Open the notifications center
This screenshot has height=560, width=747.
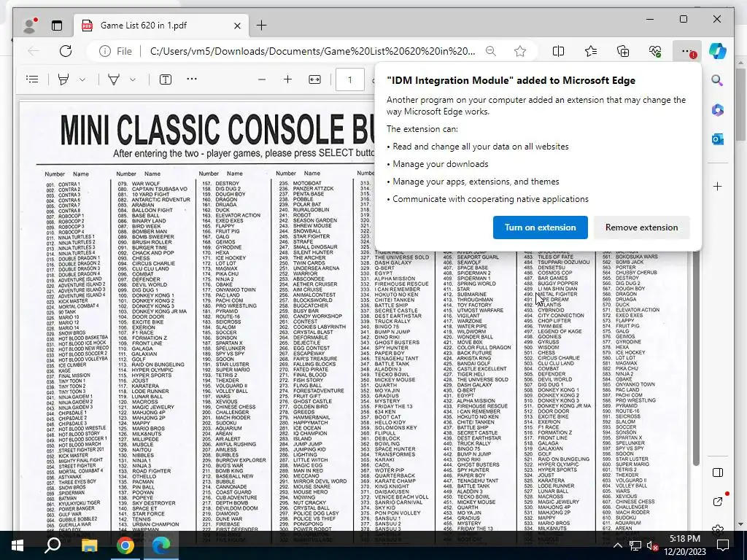pyautogui.click(x=723, y=545)
